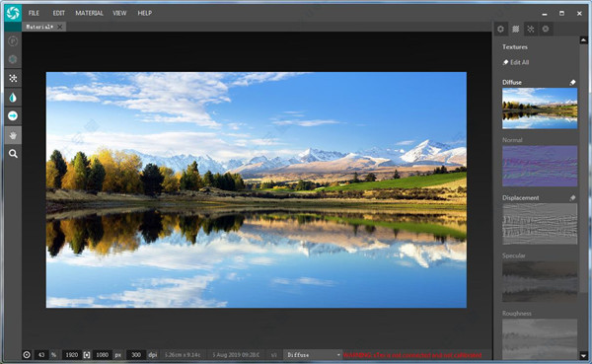Select the circled P tool

pos(13,41)
